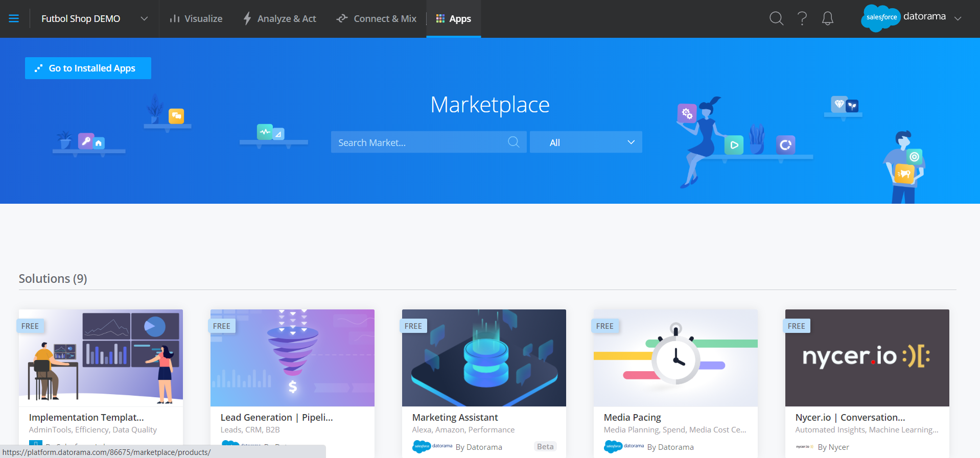
Task: Click the Lead Generation | Pipeli... title
Action: pyautogui.click(x=276, y=417)
